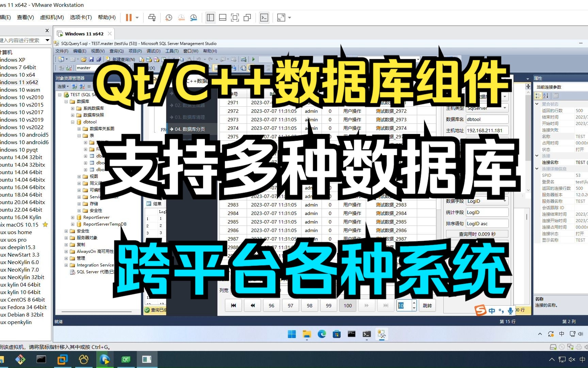
Task: Select Windows 10 vs2022 in the VM library
Action: click(22, 127)
